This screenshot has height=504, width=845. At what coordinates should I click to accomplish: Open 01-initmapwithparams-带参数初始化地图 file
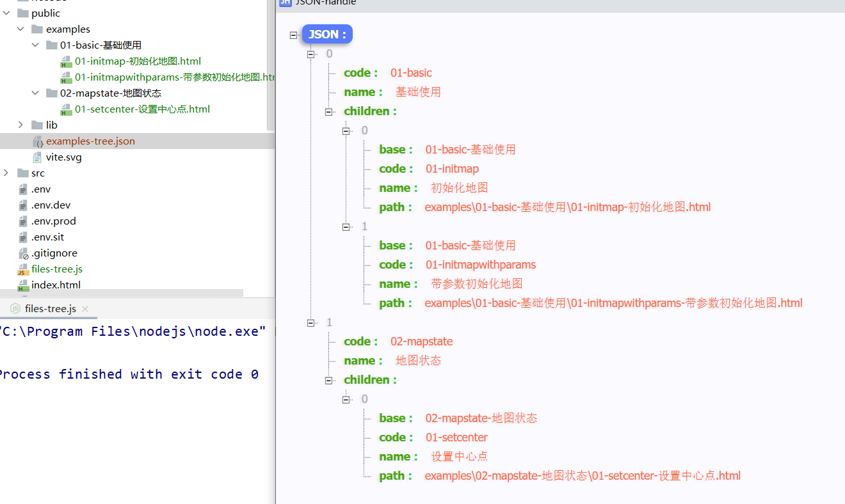pos(174,77)
